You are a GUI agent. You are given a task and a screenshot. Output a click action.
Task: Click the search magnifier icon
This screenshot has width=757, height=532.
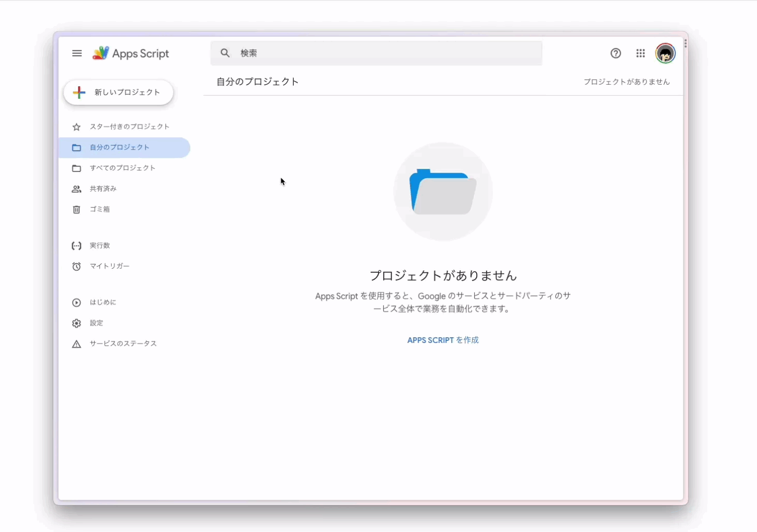[225, 53]
